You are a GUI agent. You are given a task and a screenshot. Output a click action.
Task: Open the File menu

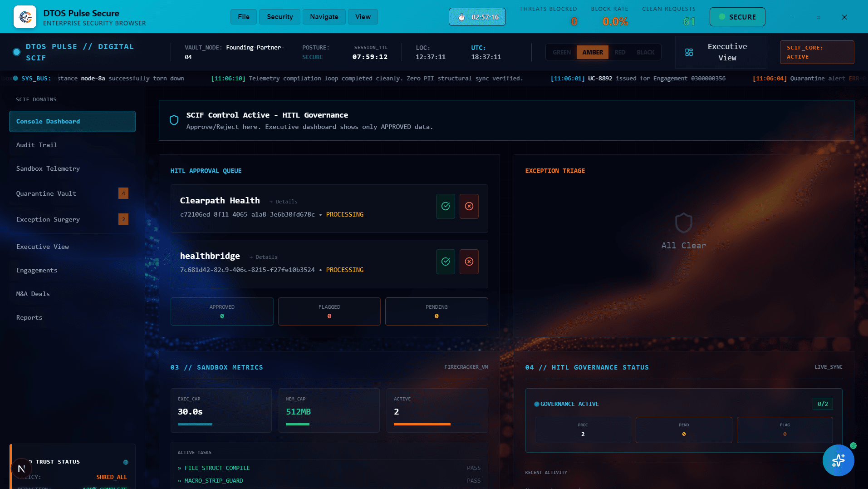[x=244, y=17]
